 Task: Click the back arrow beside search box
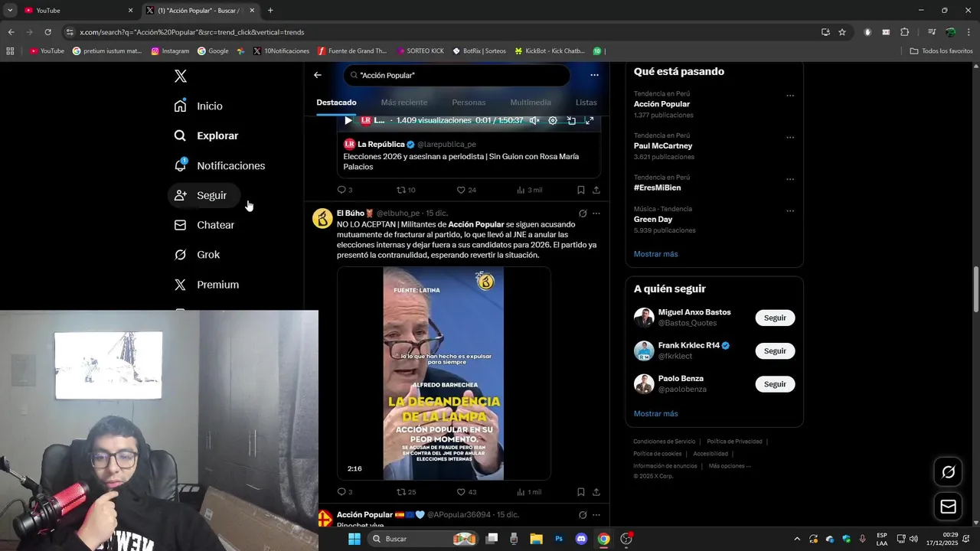pyautogui.click(x=318, y=75)
